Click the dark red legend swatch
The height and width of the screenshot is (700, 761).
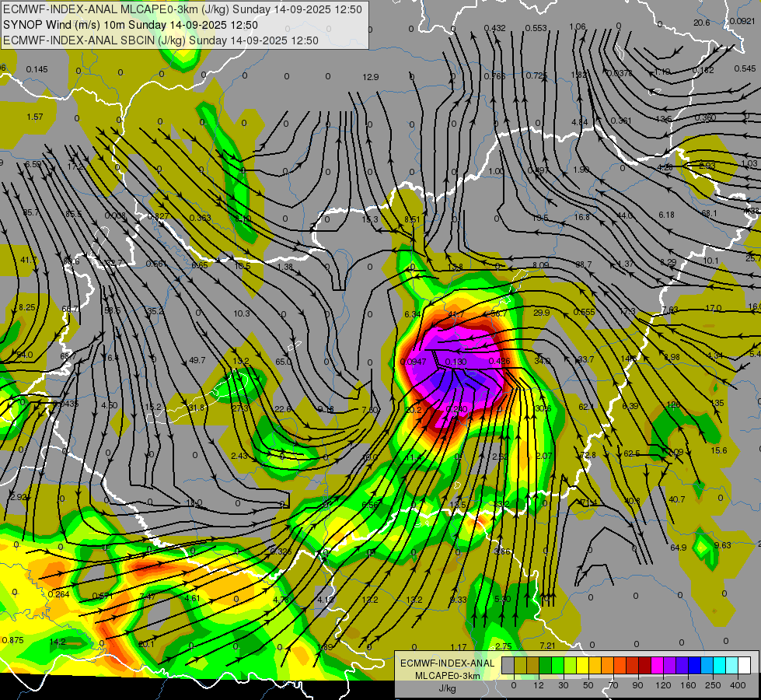pos(645,665)
